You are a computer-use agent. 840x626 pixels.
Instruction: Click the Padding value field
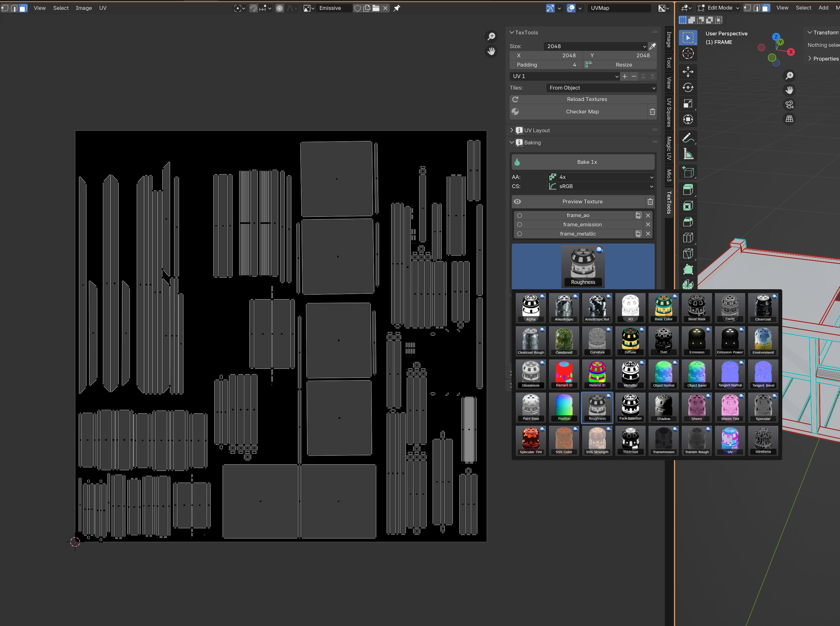(x=546, y=65)
